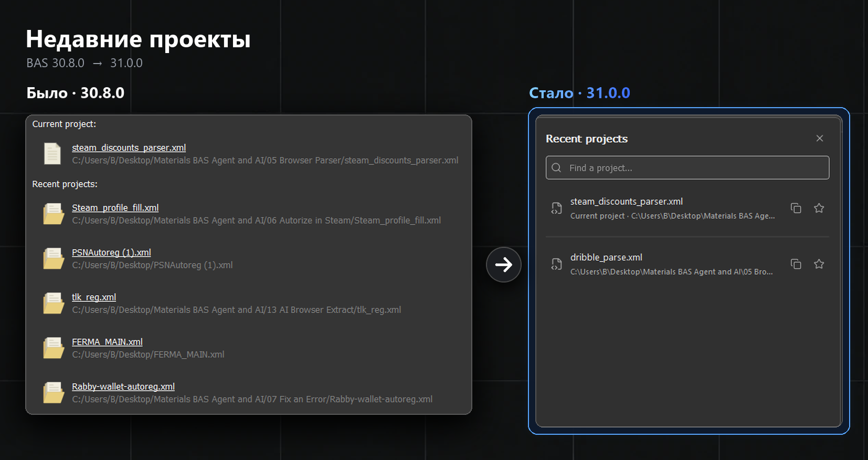
Task: Close the Recent projects dialog
Action: coord(820,138)
